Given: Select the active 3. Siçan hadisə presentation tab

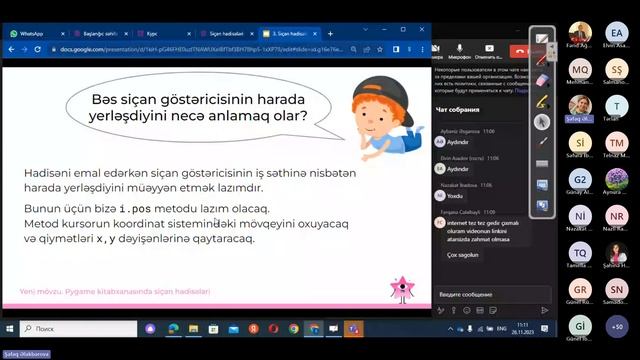Looking at the screenshot, I should pos(290,34).
